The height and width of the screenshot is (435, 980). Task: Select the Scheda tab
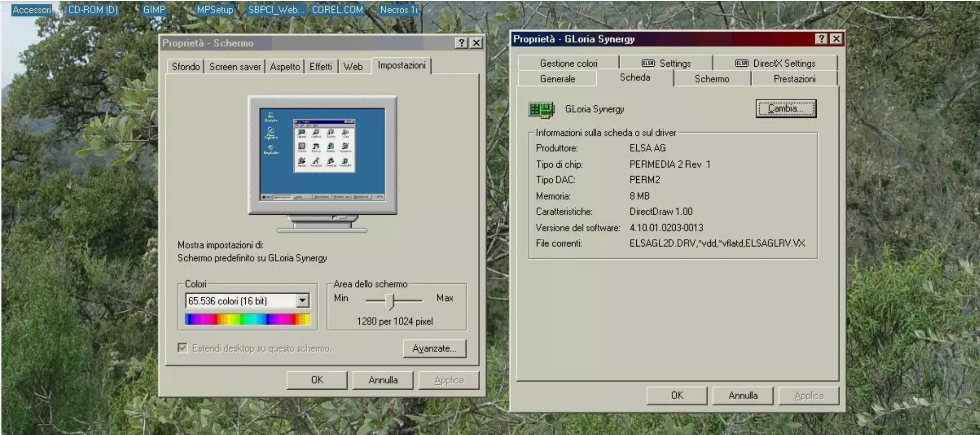tap(635, 77)
